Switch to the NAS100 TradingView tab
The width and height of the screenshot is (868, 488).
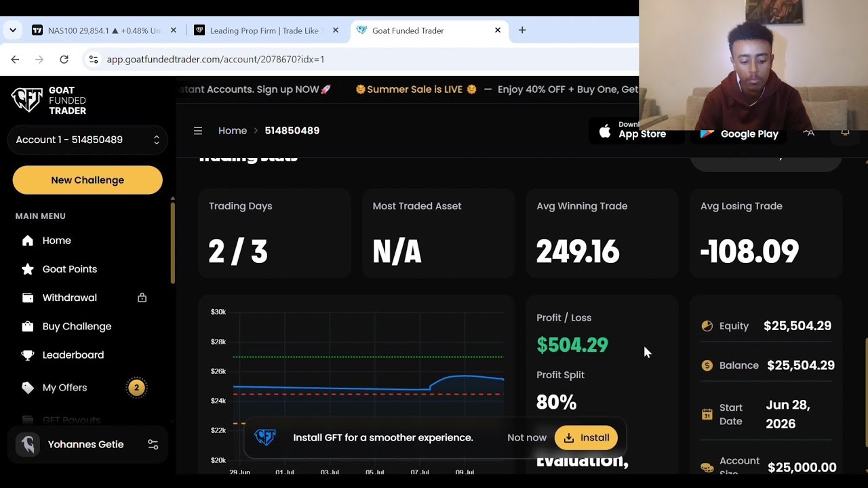[x=104, y=30]
